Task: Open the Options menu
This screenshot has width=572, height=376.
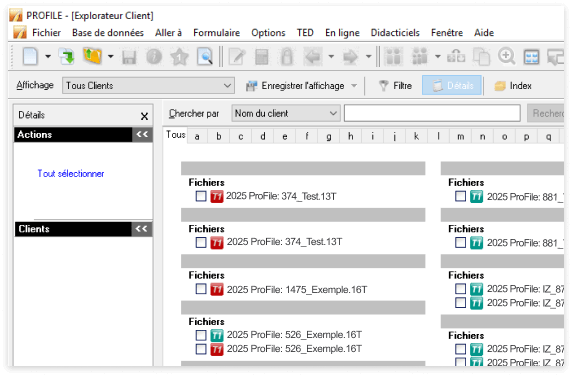Action: (x=268, y=33)
